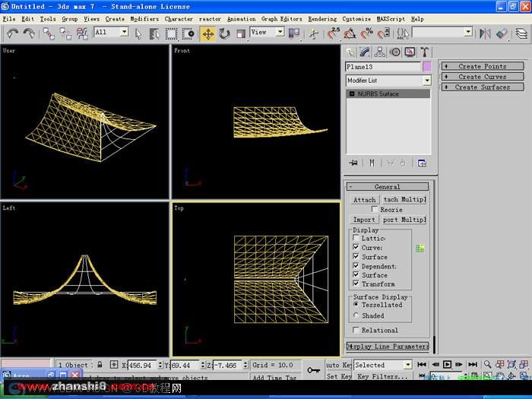Click Configure Modifier Sets icon

(x=422, y=163)
